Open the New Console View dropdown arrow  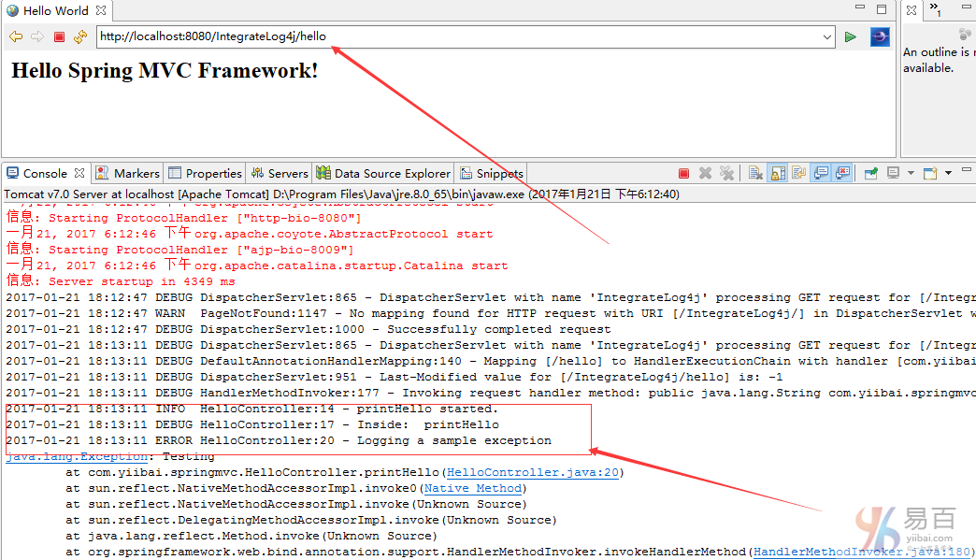click(948, 173)
